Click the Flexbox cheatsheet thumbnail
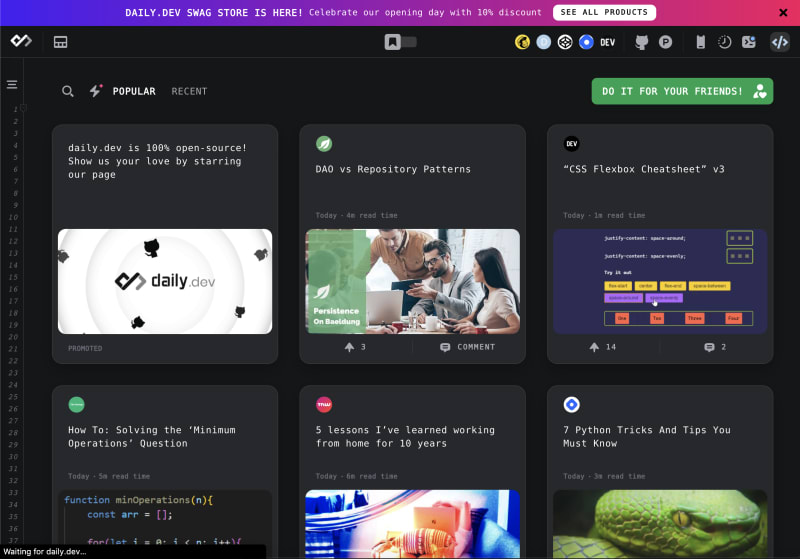800x559 pixels. click(x=660, y=282)
